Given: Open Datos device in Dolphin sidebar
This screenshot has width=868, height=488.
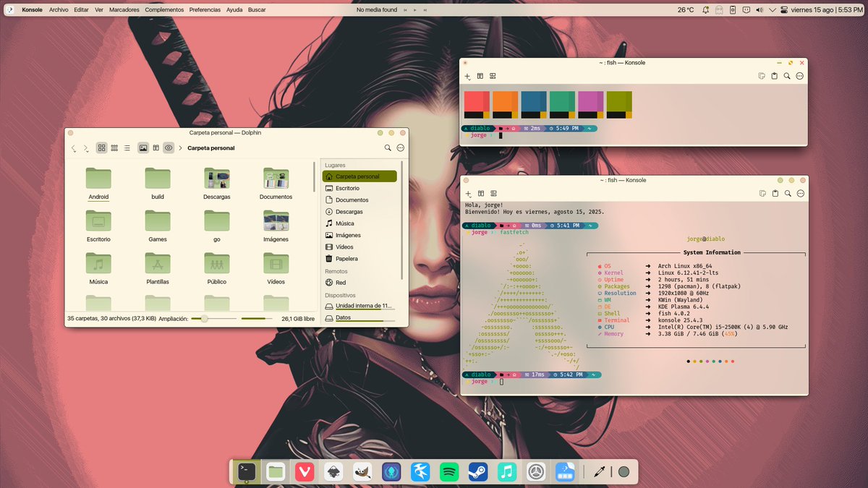Looking at the screenshot, I should click(359, 317).
